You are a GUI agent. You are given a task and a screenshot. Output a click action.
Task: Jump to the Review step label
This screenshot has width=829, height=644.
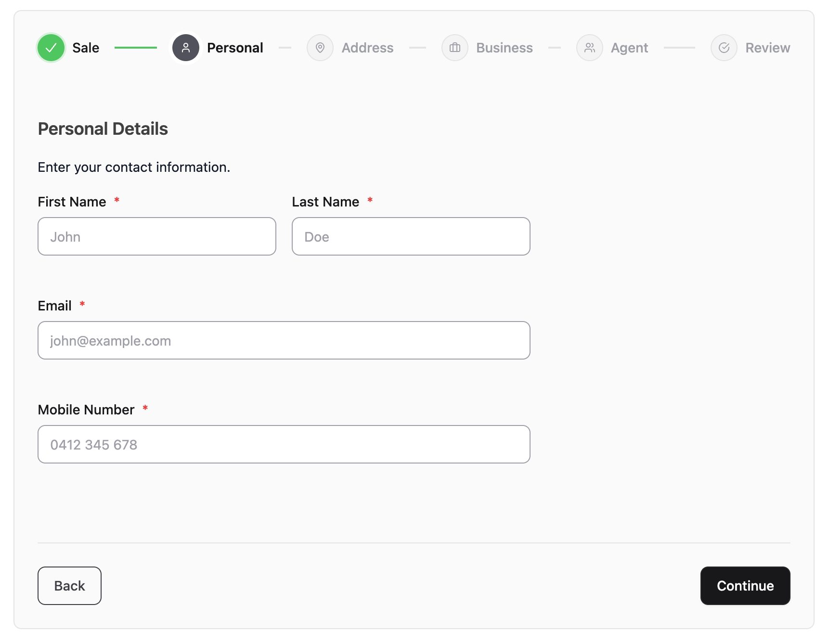tap(767, 48)
